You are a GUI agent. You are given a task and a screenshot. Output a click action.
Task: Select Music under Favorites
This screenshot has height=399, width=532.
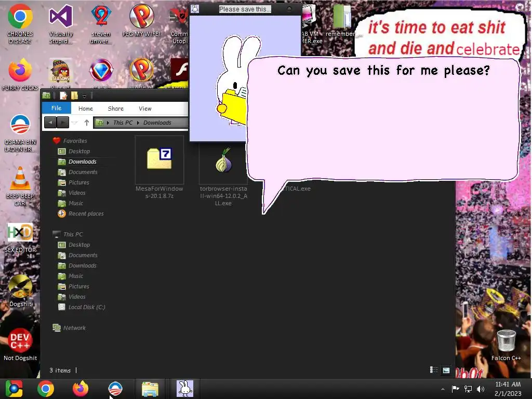coord(76,203)
